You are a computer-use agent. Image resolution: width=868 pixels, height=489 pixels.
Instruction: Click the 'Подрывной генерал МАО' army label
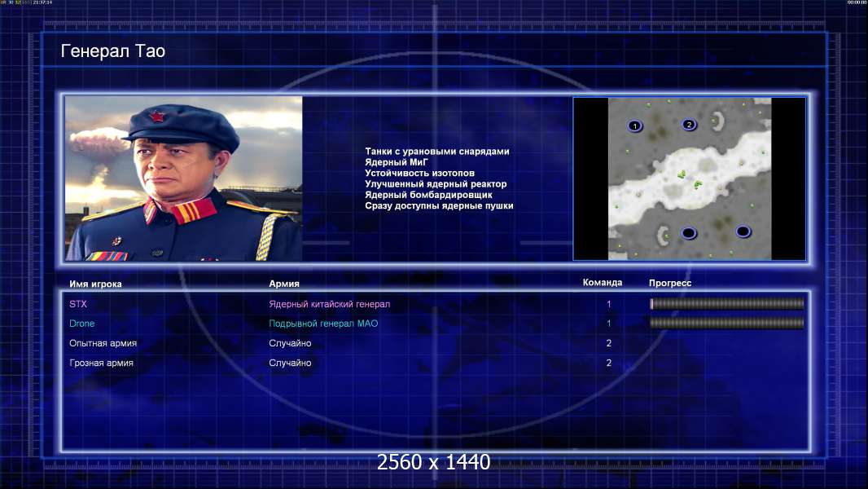click(323, 324)
